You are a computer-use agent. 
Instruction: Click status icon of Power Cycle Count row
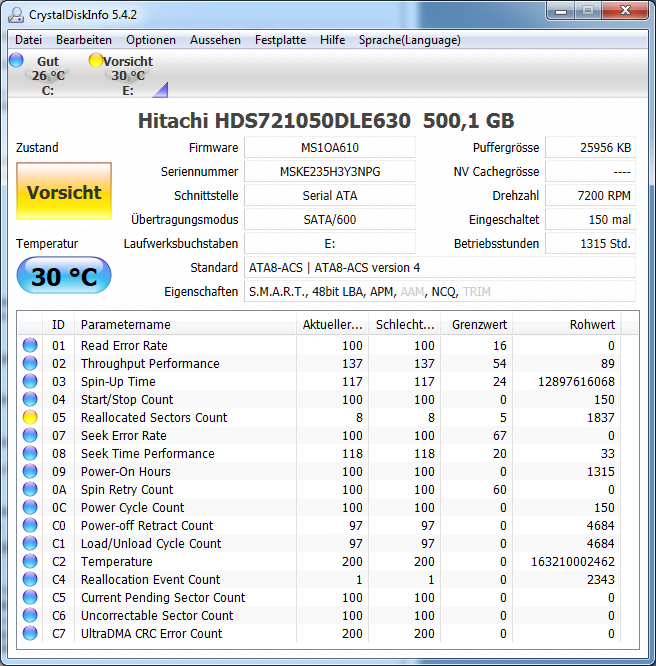[30, 507]
